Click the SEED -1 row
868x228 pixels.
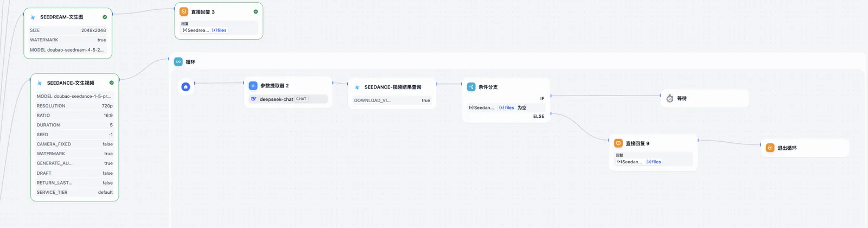click(75, 135)
